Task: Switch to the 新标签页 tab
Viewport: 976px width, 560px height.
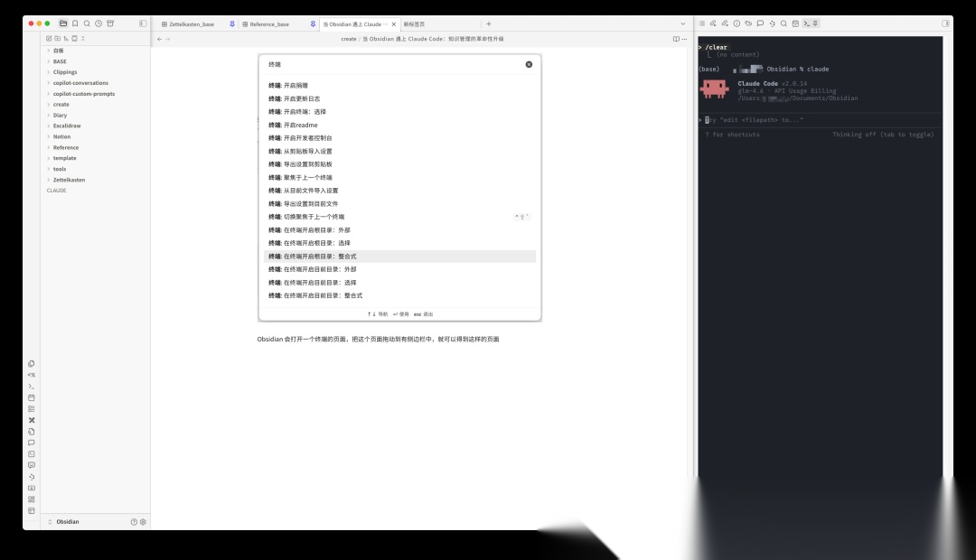Action: (x=414, y=24)
